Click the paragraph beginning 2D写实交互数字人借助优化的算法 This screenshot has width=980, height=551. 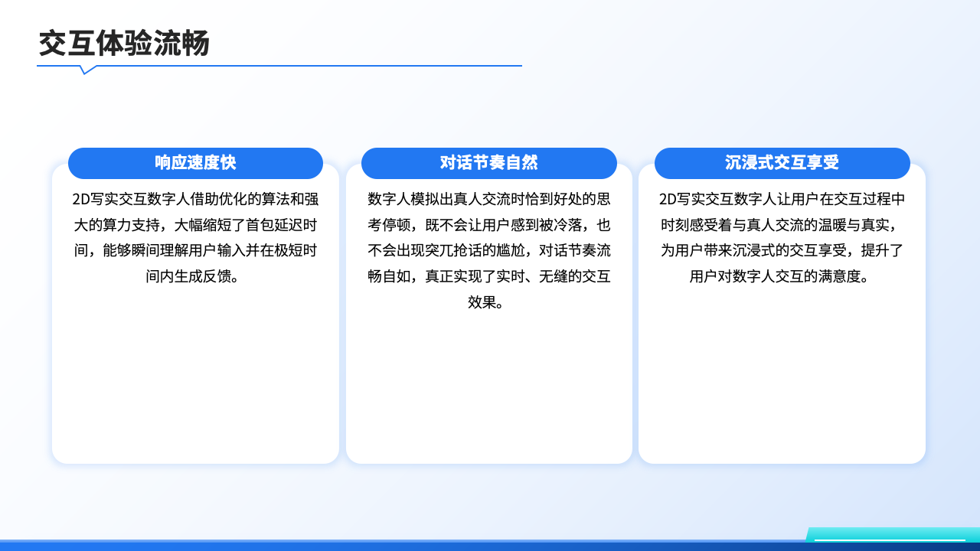[195, 237]
